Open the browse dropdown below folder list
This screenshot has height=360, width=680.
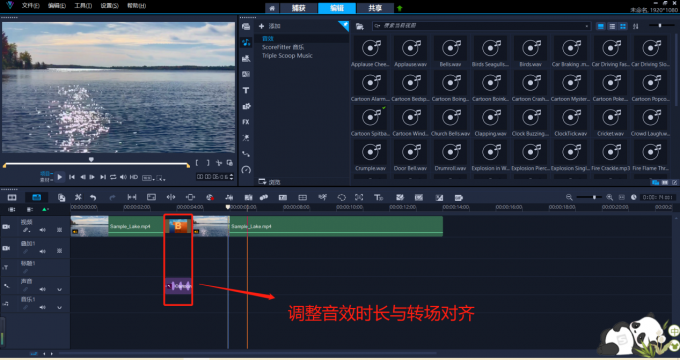pyautogui.click(x=269, y=182)
